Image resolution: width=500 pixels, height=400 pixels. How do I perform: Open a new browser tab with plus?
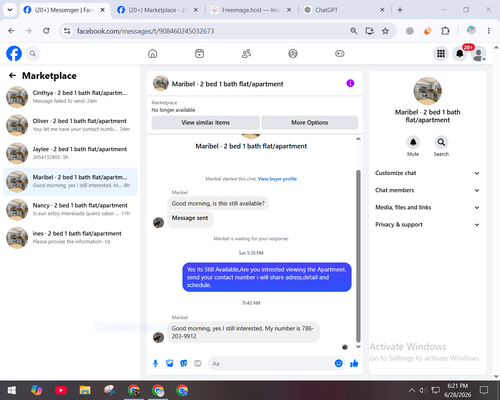coord(400,10)
